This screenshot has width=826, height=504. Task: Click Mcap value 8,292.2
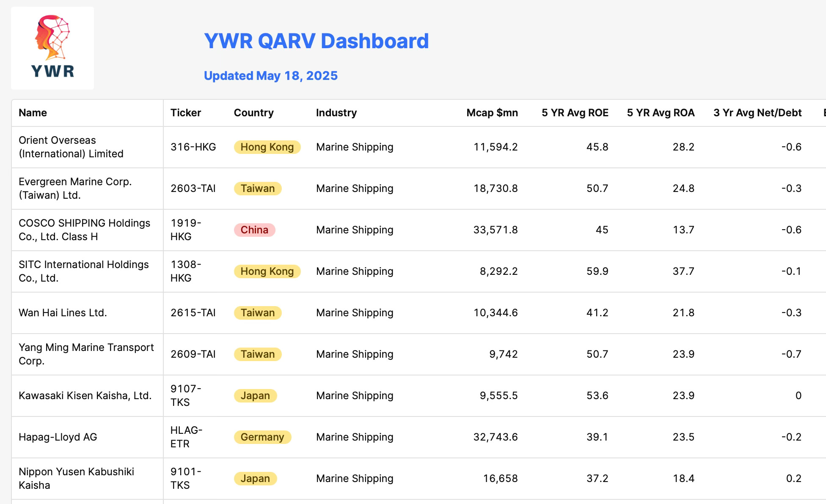coord(499,271)
